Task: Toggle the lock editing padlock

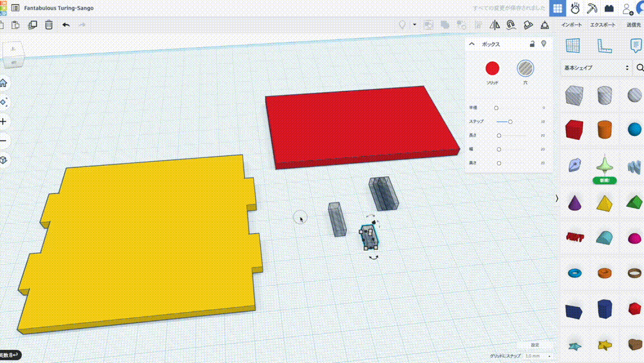Action: [532, 44]
